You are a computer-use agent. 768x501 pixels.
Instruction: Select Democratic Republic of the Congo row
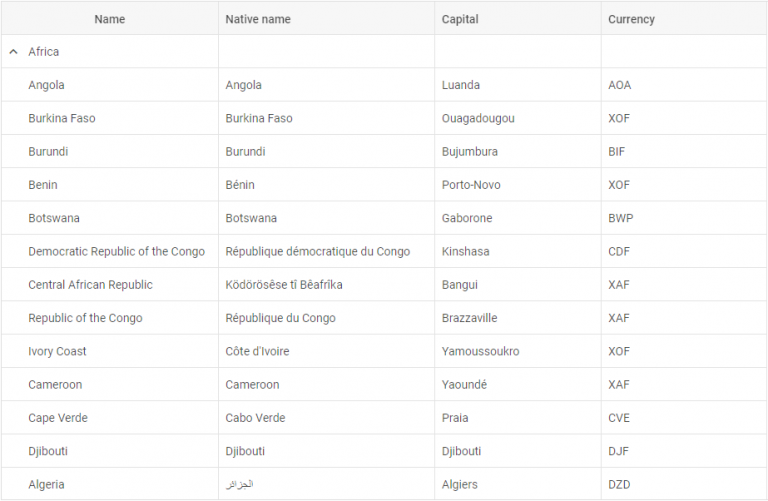pos(384,251)
